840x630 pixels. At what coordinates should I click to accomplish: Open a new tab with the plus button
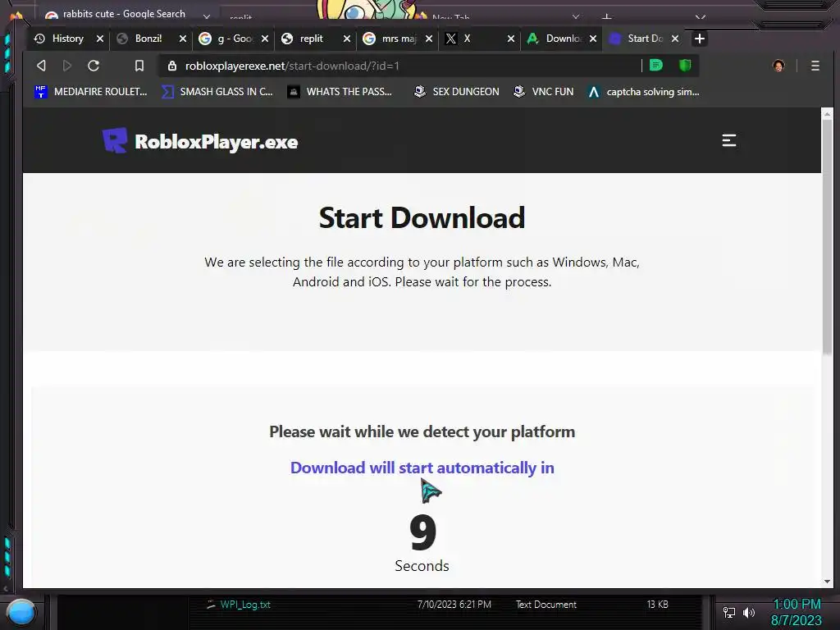point(699,39)
